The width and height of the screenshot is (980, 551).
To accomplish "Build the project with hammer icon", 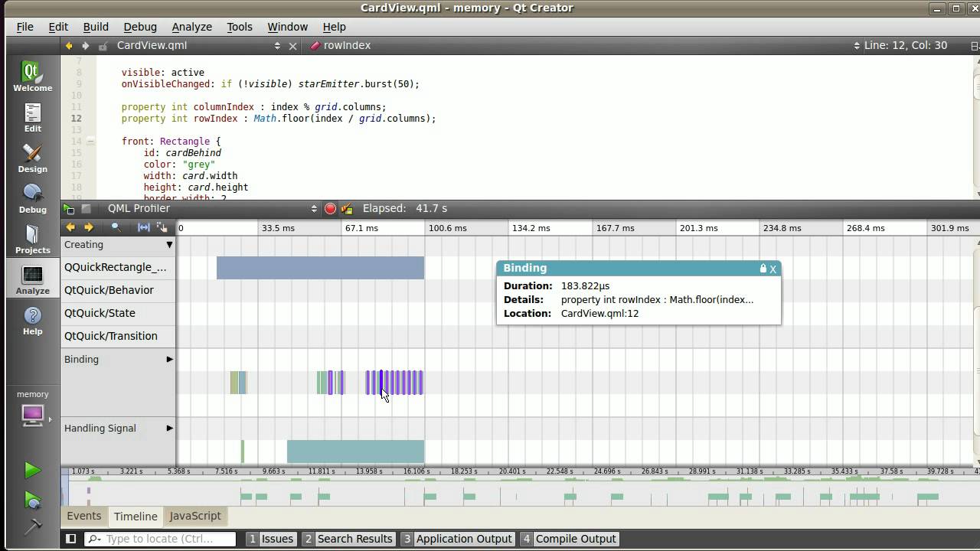I will coord(32,527).
